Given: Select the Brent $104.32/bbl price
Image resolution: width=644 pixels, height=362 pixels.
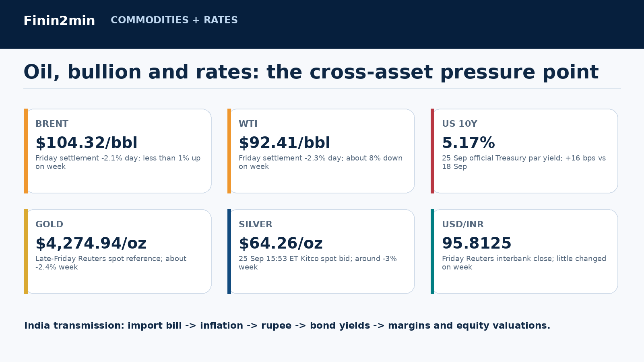Looking at the screenshot, I should (x=87, y=143).
